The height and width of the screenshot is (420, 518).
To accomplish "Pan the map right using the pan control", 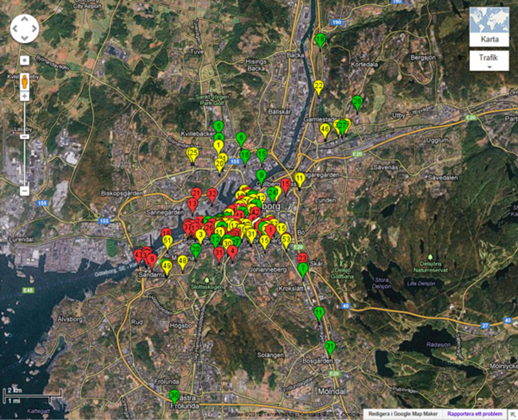I will [34, 28].
